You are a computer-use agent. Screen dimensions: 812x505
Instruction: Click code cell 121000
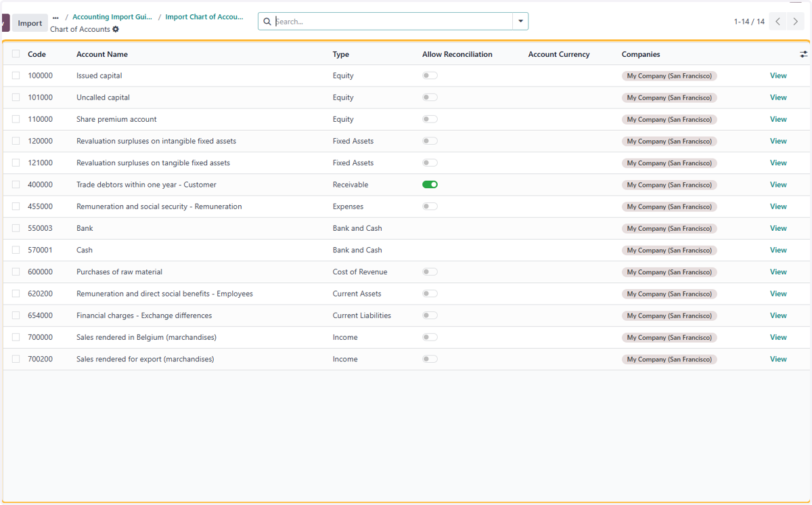[x=40, y=162]
